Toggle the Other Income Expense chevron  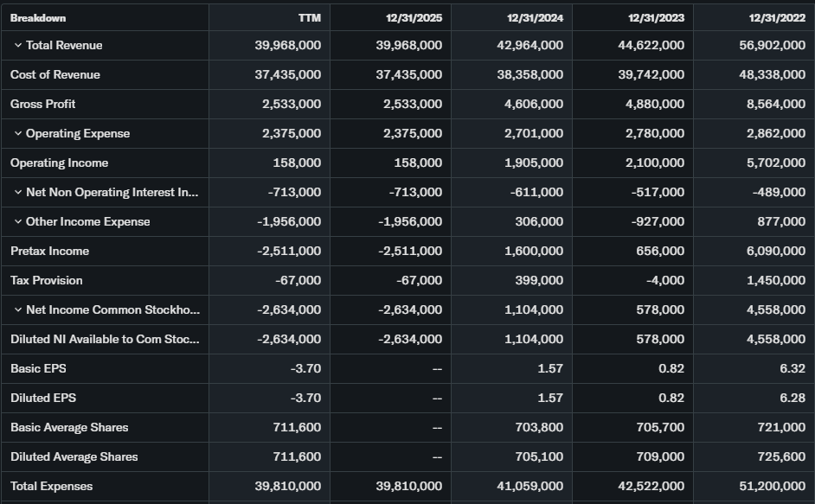coord(18,221)
